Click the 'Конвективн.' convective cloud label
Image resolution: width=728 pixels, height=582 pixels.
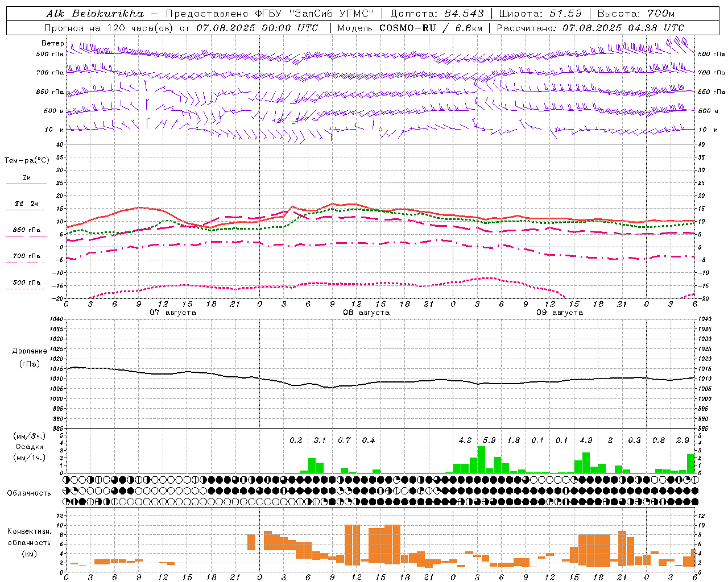coord(29,531)
